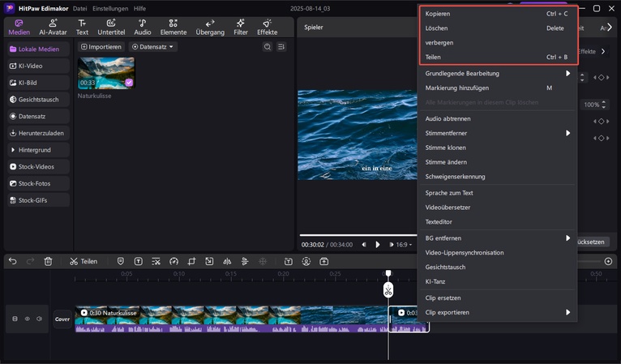The height and width of the screenshot is (364, 621).
Task: Open the AI-Avatar tab
Action: (53, 28)
